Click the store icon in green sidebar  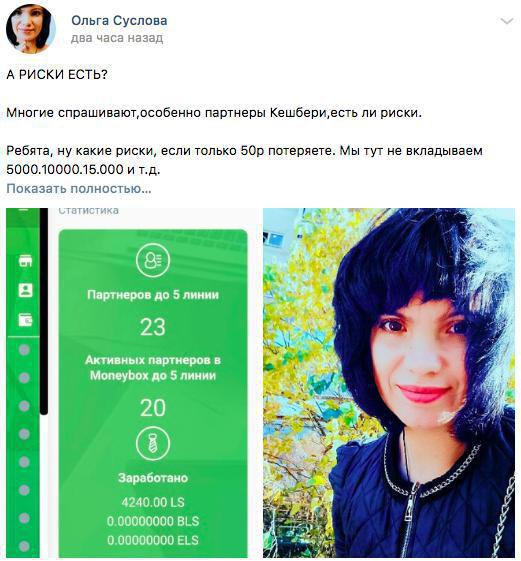coord(25,261)
